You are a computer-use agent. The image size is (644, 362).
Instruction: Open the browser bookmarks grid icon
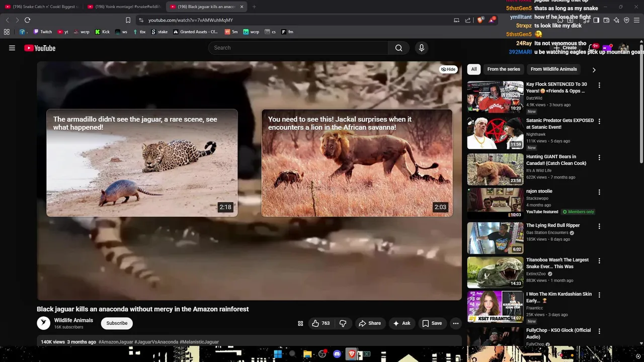point(7,32)
